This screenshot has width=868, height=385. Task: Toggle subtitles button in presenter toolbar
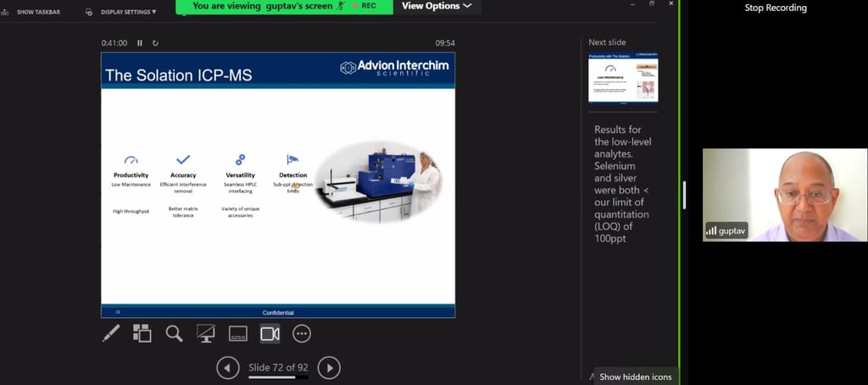[x=238, y=333]
